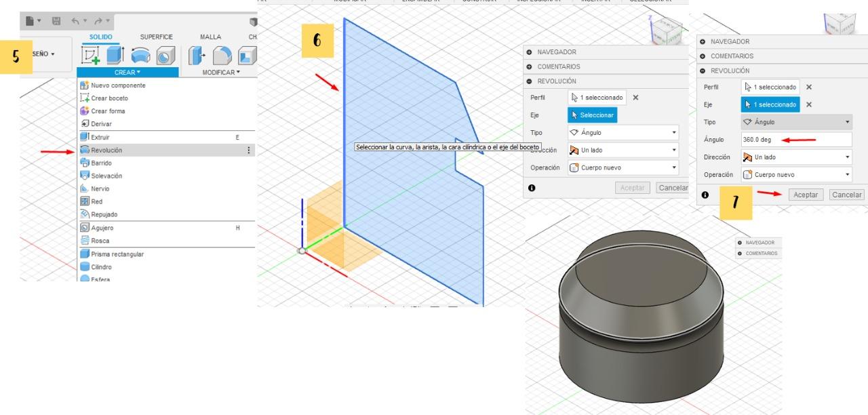Select the Shell icon in MODIFICAR
This screenshot has height=415, width=868.
point(247,55)
